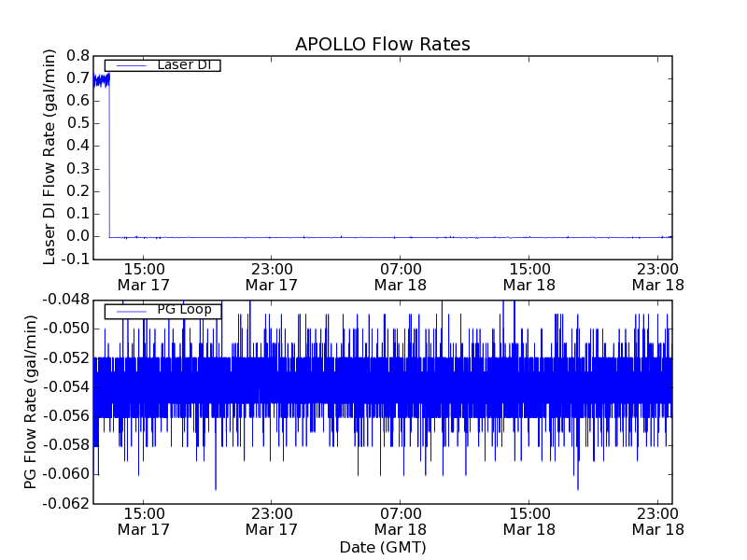The width and height of the screenshot is (747, 560).
Task: Click the blue line sample in PG Loop legend
Action: point(130,310)
